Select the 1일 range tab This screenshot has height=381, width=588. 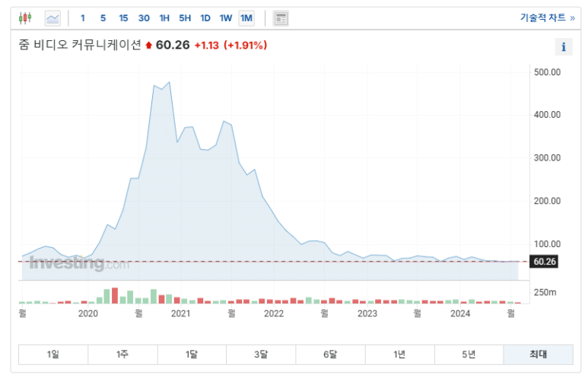53,354
